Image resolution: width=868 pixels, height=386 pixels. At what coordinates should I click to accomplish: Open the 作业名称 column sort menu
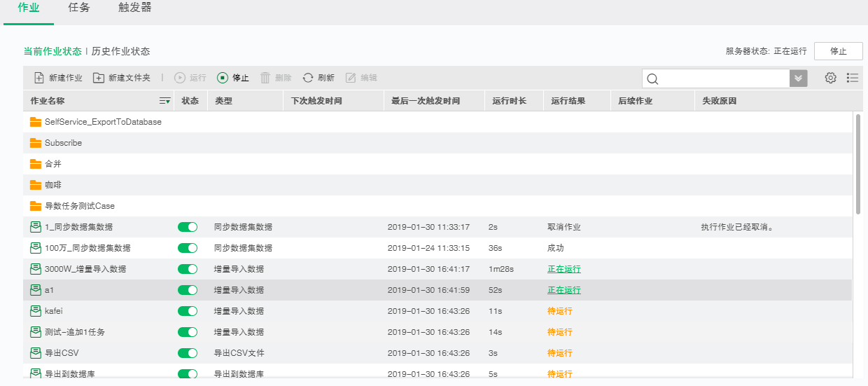pos(164,101)
